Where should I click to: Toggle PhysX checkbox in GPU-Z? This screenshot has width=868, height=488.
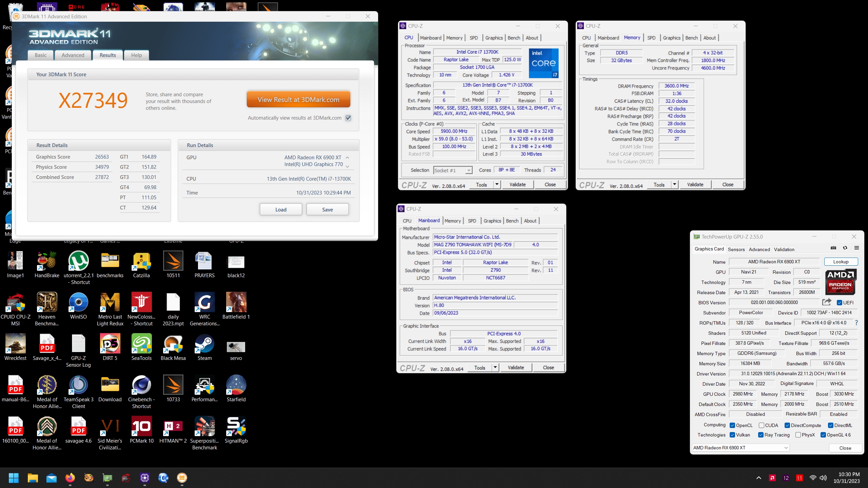pos(798,435)
